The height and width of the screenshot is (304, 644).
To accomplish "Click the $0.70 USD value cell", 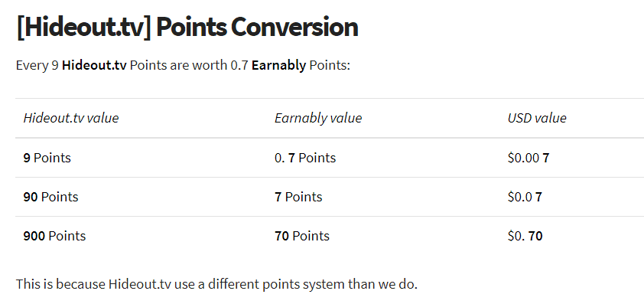I will [x=525, y=236].
